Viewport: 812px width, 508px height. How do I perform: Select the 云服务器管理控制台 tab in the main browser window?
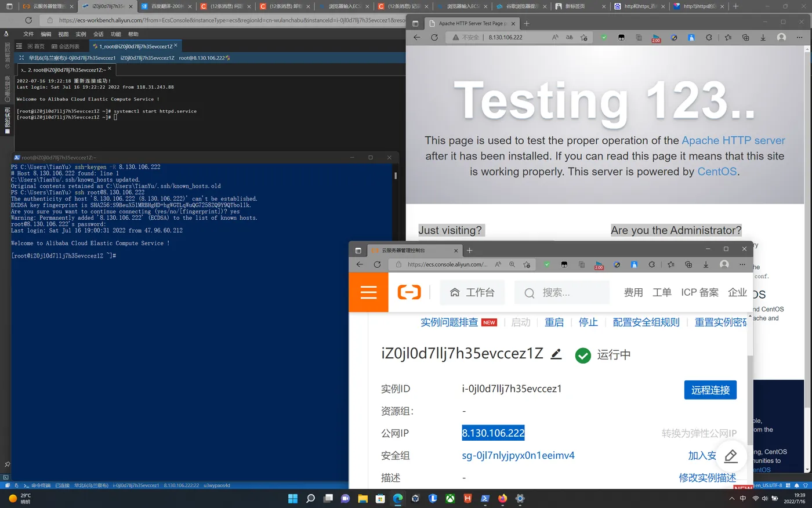pyautogui.click(x=48, y=6)
